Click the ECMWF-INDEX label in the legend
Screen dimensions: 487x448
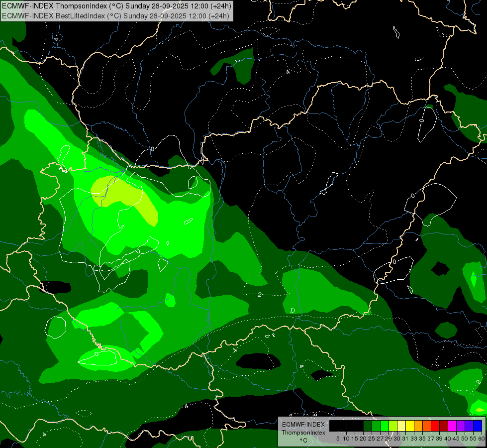pyautogui.click(x=303, y=425)
